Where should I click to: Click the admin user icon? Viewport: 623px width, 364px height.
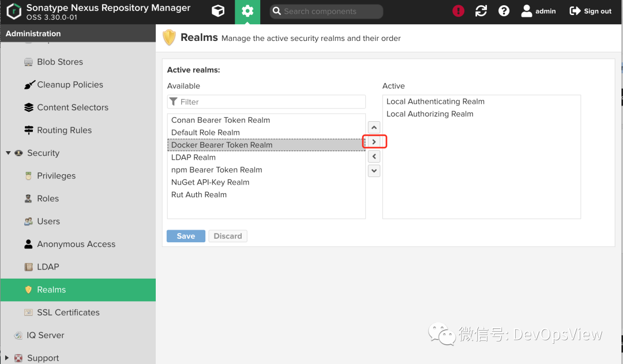(527, 11)
